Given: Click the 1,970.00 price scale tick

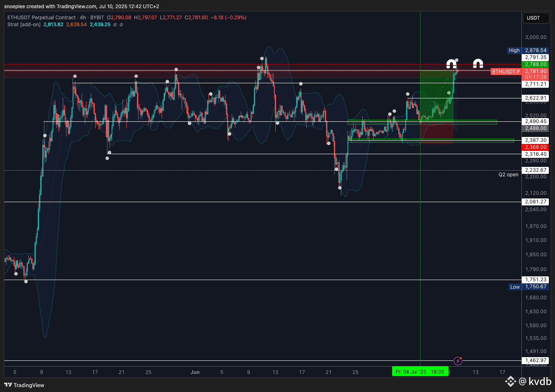Looking at the screenshot, I should [x=536, y=226].
